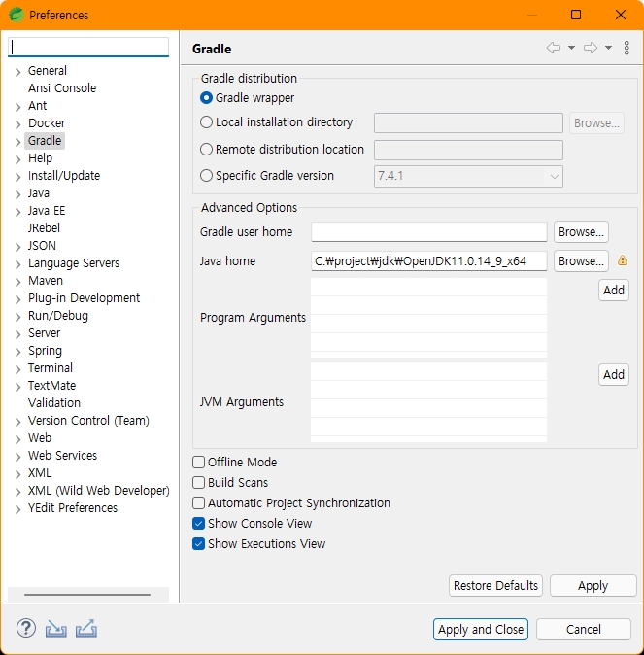Click Browse for Java home
Image resolution: width=644 pixels, height=655 pixels.
[x=581, y=261]
